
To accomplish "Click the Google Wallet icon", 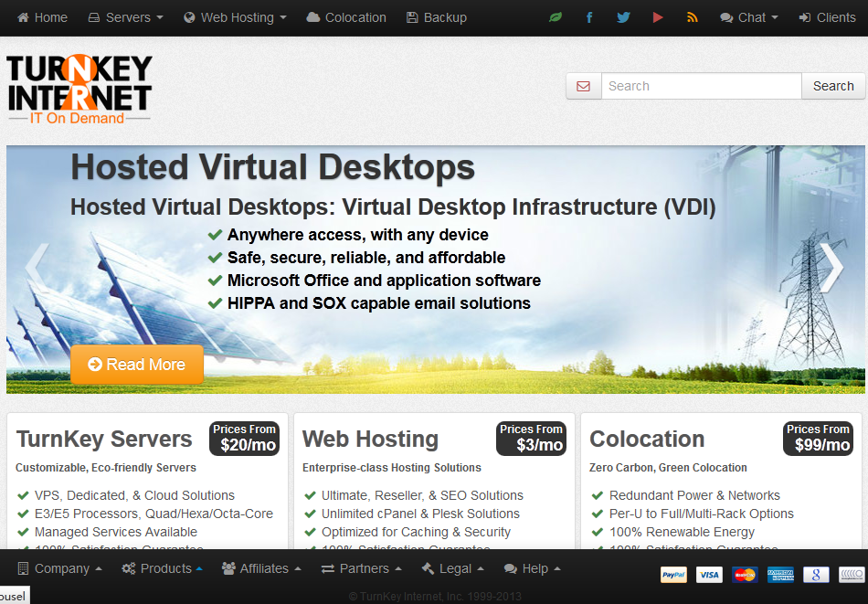I will pos(816,575).
